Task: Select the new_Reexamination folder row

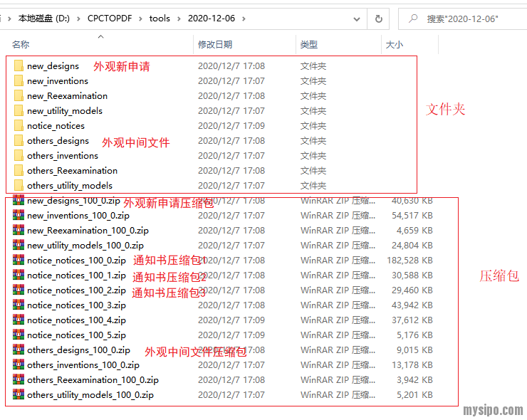Action: click(68, 96)
